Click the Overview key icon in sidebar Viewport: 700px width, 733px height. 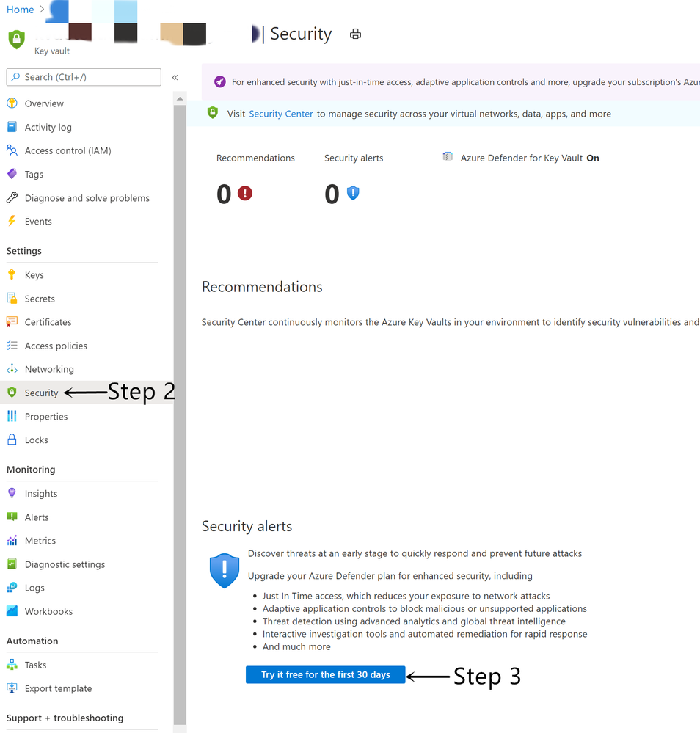pyautogui.click(x=12, y=103)
